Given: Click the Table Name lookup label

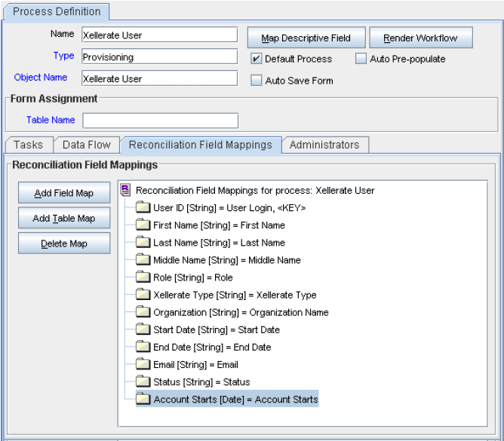Looking at the screenshot, I should pos(51,120).
